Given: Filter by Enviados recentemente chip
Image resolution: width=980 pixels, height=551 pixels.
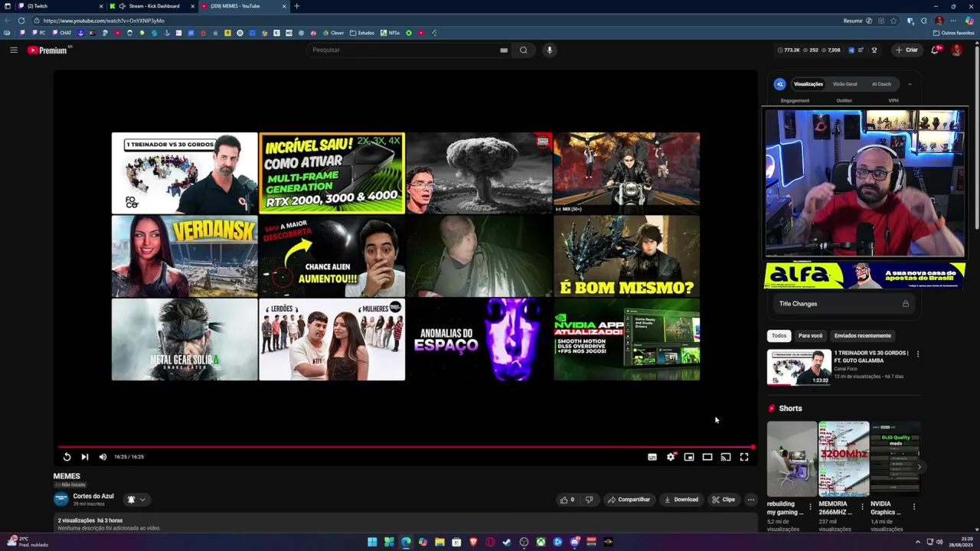Looking at the screenshot, I should pyautogui.click(x=862, y=336).
